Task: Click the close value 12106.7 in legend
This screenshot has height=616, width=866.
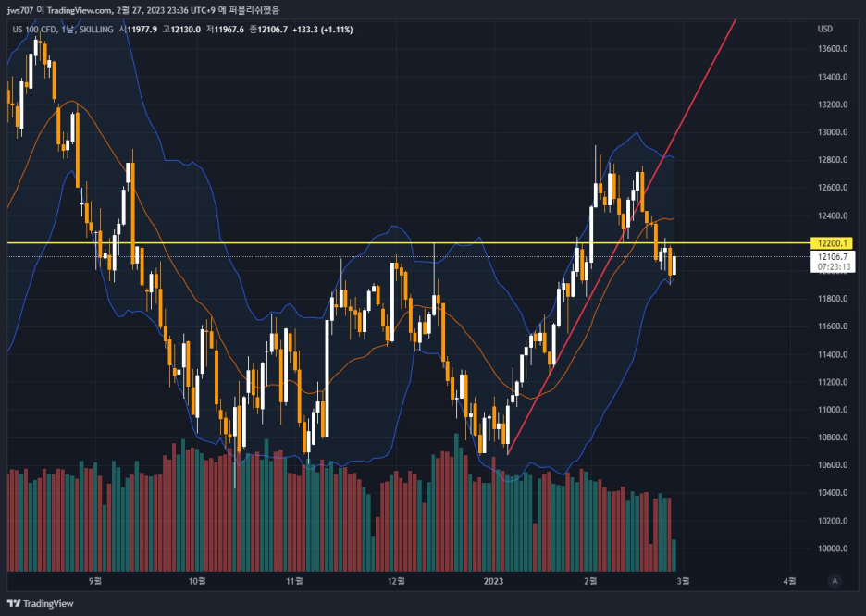Action: [272, 30]
